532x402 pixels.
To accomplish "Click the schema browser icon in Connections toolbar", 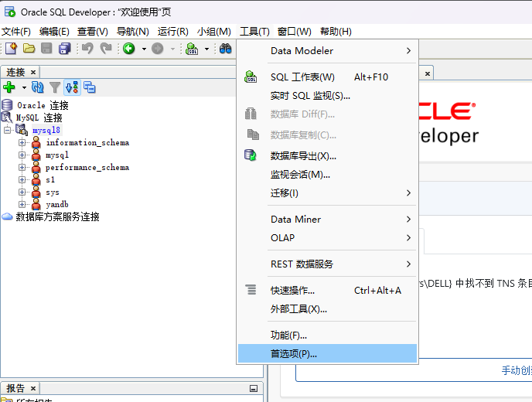I will (72, 87).
